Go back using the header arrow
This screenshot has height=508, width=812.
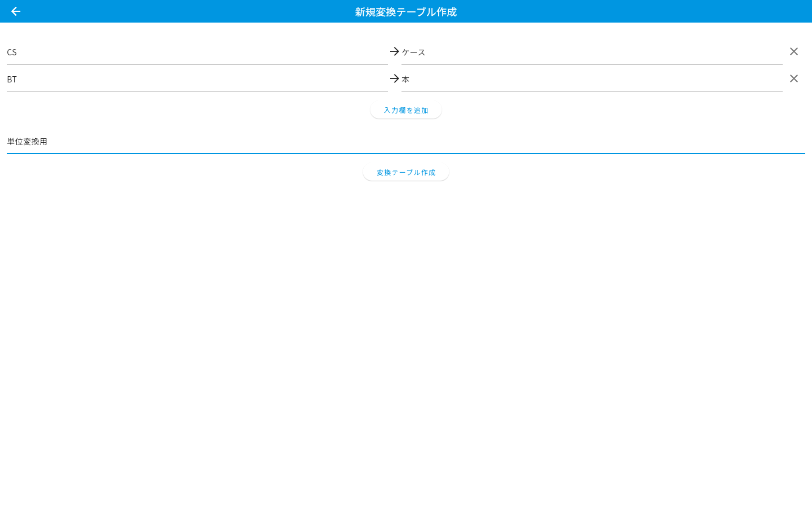(x=16, y=11)
